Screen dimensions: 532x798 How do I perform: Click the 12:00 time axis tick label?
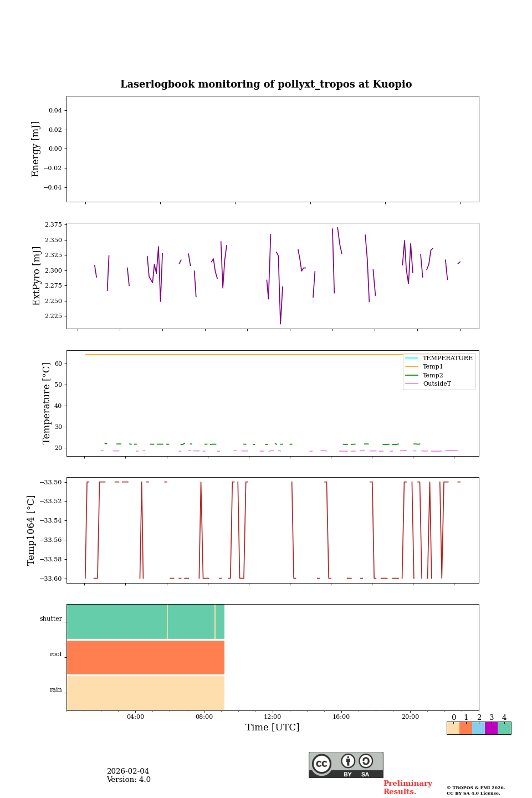click(x=273, y=717)
